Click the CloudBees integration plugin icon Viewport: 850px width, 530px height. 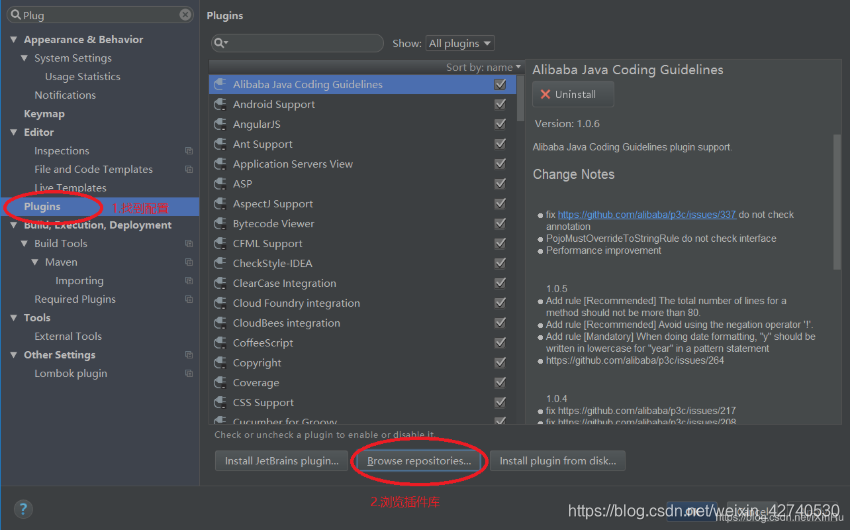(220, 323)
